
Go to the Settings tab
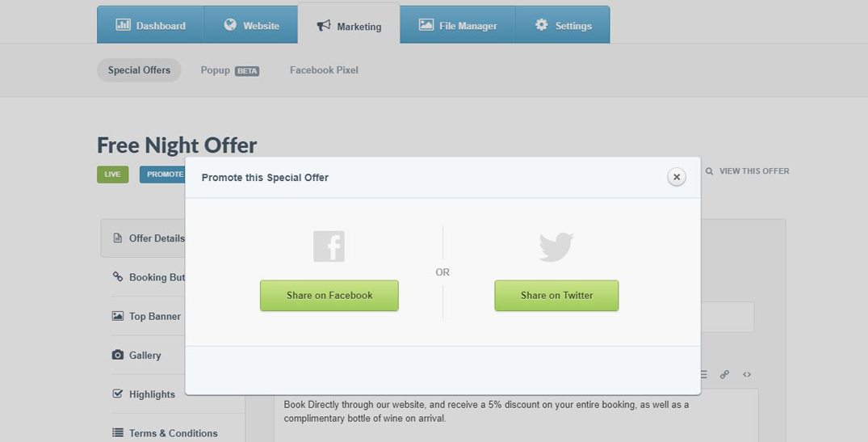[x=564, y=26]
